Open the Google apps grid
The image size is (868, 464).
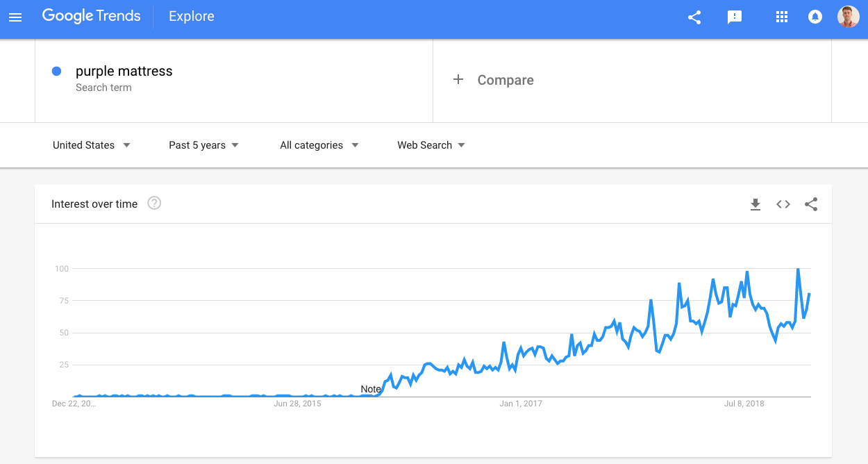(782, 17)
